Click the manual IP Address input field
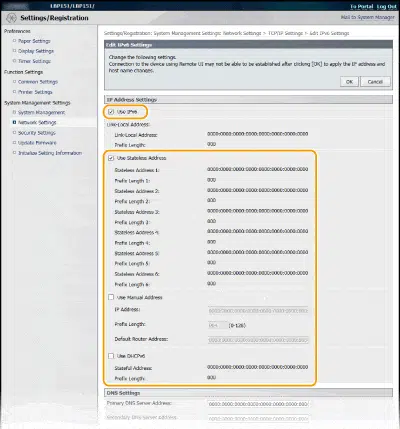The width and height of the screenshot is (400, 429). pyautogui.click(x=258, y=311)
